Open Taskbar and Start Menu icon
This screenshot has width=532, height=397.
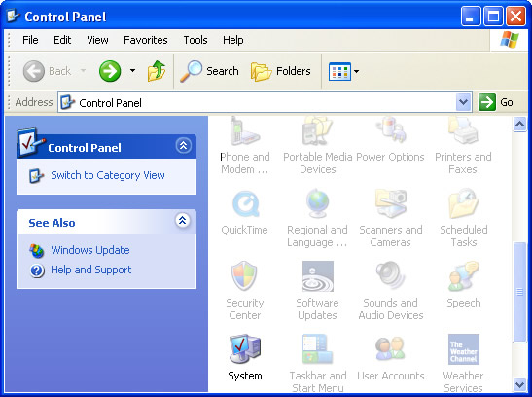[x=318, y=349]
